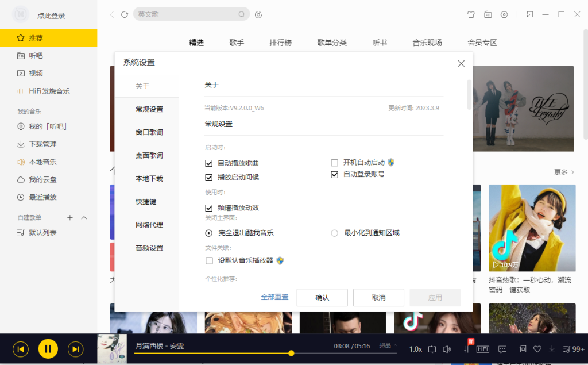Go back with the left arrow icon
Image resolution: width=588 pixels, height=365 pixels.
tap(112, 14)
